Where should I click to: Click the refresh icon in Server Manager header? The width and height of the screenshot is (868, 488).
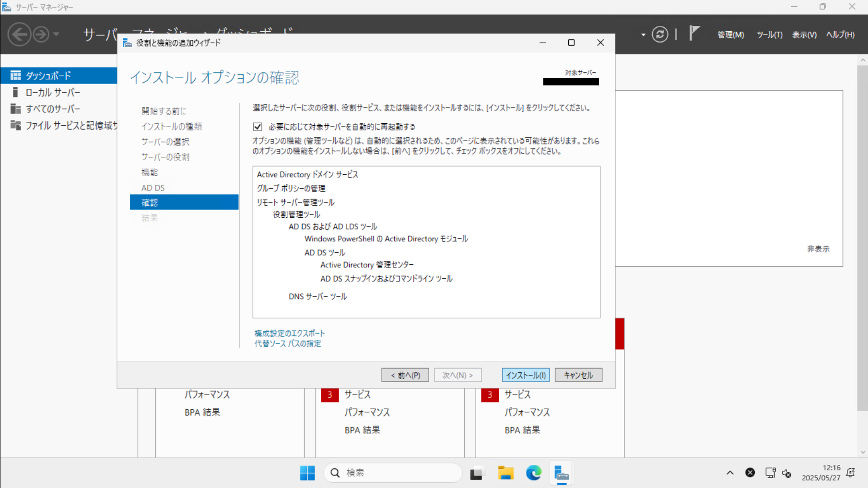point(660,34)
